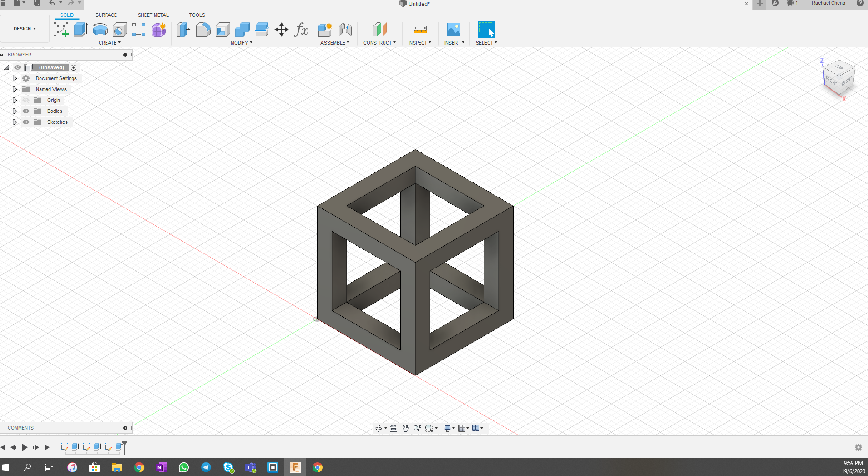This screenshot has height=476, width=868.
Task: Switch to the SHEET METAL tab
Action: (x=153, y=15)
